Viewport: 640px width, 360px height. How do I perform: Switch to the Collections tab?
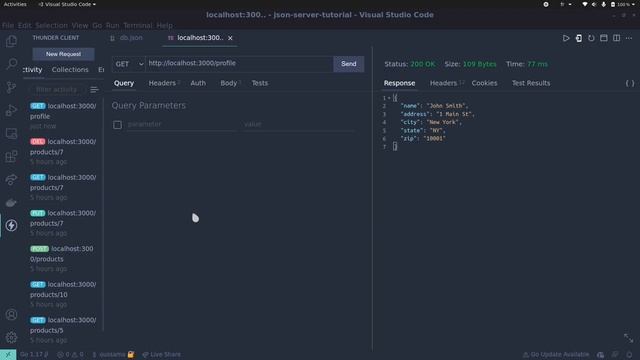(70, 70)
